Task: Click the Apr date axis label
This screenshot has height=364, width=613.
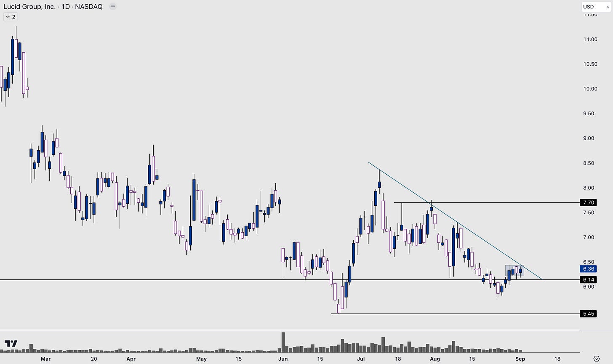Action: [131, 359]
